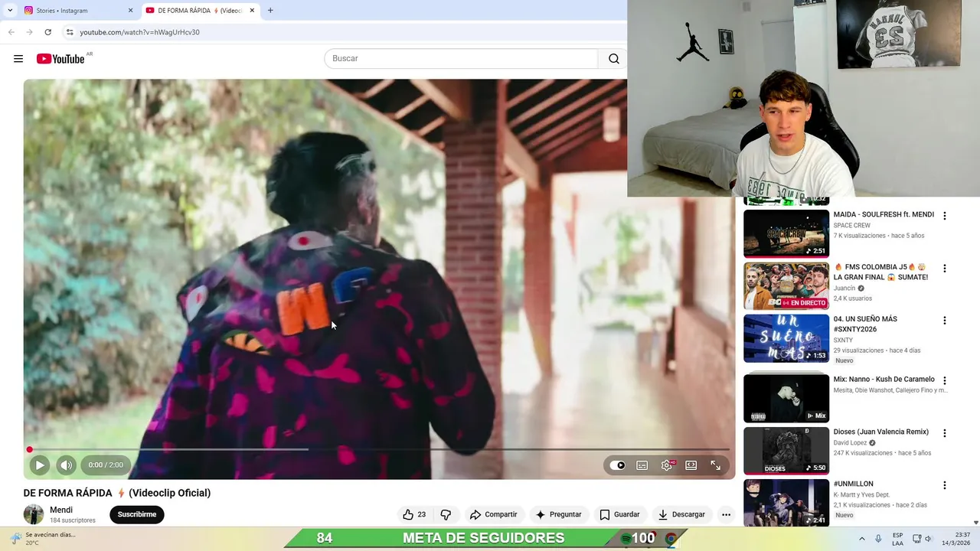Image resolution: width=980 pixels, height=551 pixels.
Task: Open options for MAIDA - SOULFRESH video
Action: pos(944,216)
